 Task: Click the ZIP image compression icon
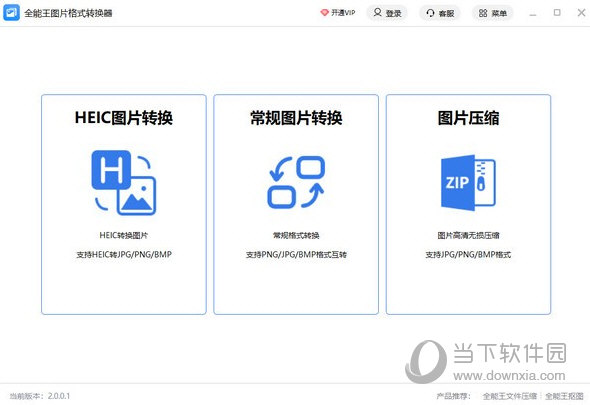click(x=468, y=183)
